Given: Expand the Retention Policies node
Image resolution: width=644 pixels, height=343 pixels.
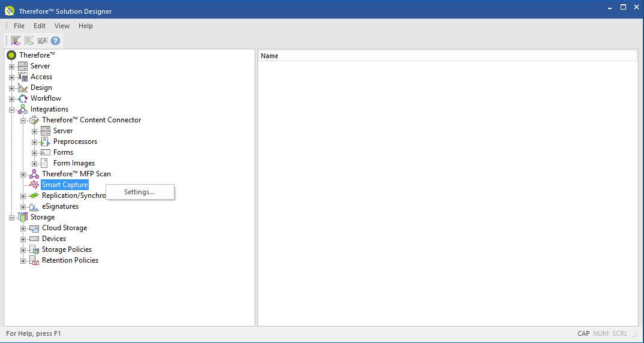Looking at the screenshot, I should [x=23, y=261].
